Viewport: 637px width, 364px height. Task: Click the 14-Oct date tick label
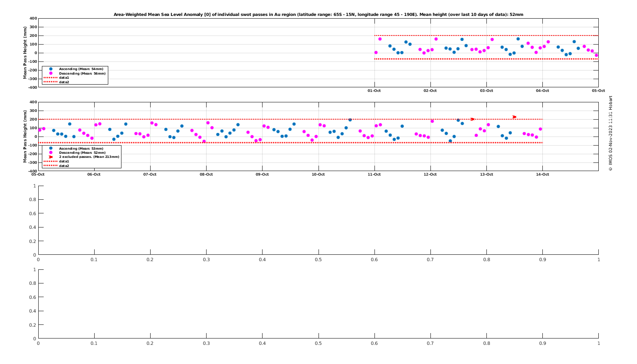point(542,174)
